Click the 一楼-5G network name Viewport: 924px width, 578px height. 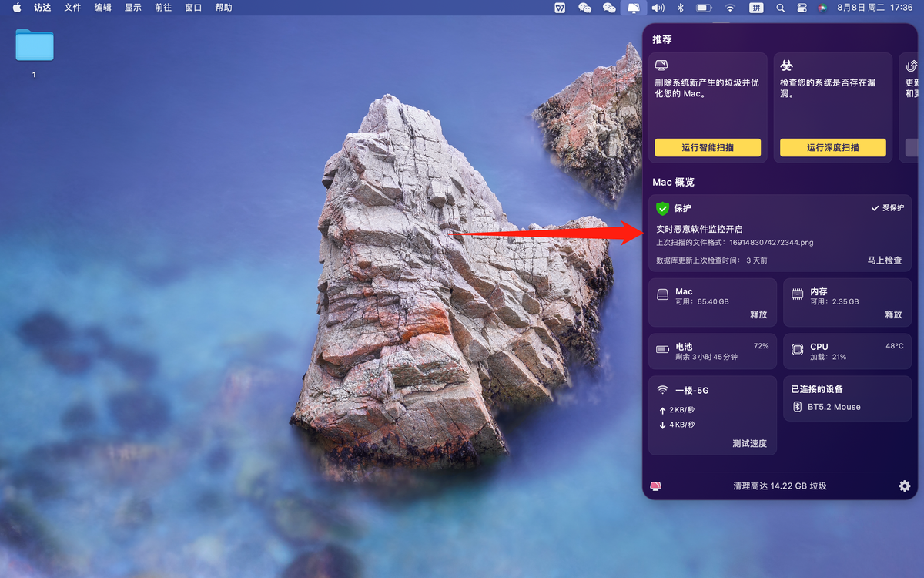(691, 390)
